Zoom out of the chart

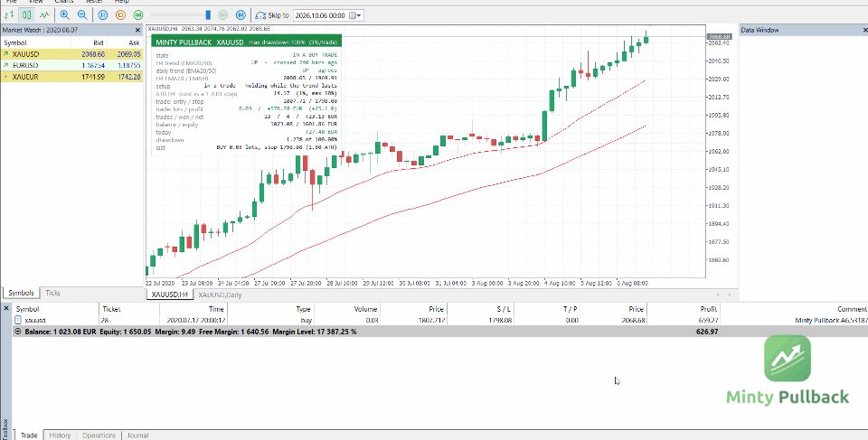pyautogui.click(x=82, y=15)
